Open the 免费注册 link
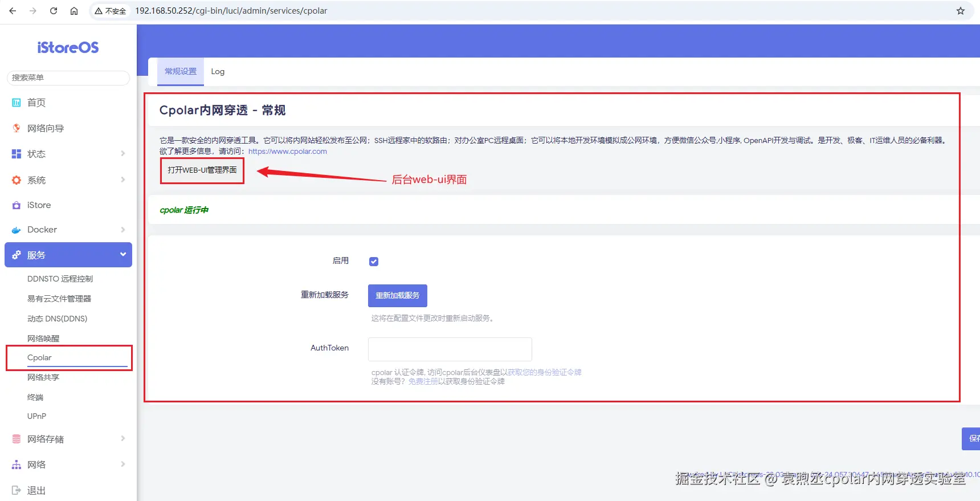The width and height of the screenshot is (980, 501). point(423,381)
